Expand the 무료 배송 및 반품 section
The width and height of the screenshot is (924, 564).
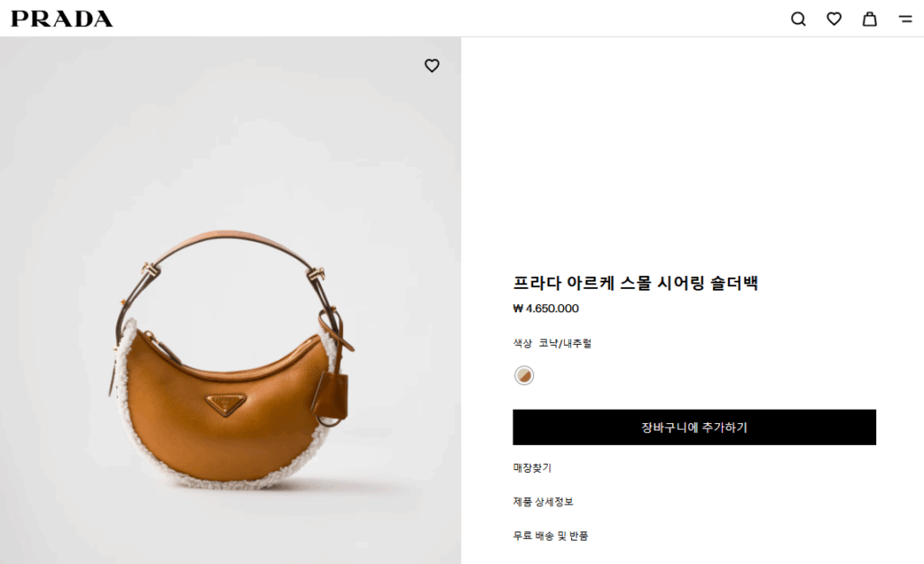(x=550, y=536)
